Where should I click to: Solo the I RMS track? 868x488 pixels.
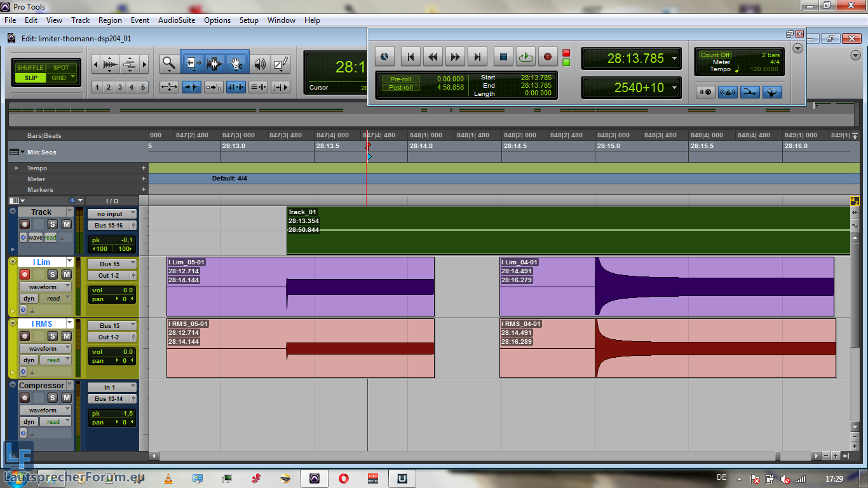pos(53,336)
